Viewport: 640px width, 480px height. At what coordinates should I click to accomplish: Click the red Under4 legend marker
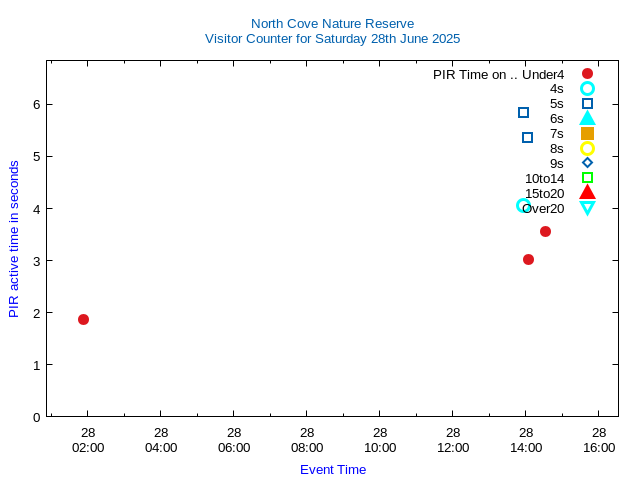point(587,74)
